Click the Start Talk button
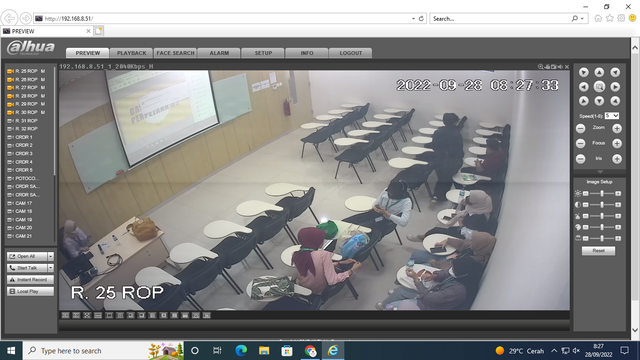The image size is (640, 360). pyautogui.click(x=27, y=268)
